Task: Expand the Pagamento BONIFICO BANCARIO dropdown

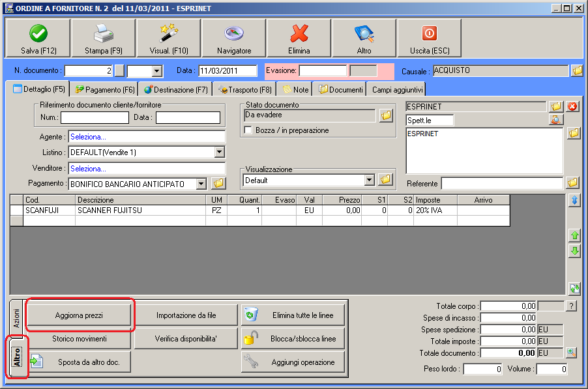Action: [x=201, y=184]
